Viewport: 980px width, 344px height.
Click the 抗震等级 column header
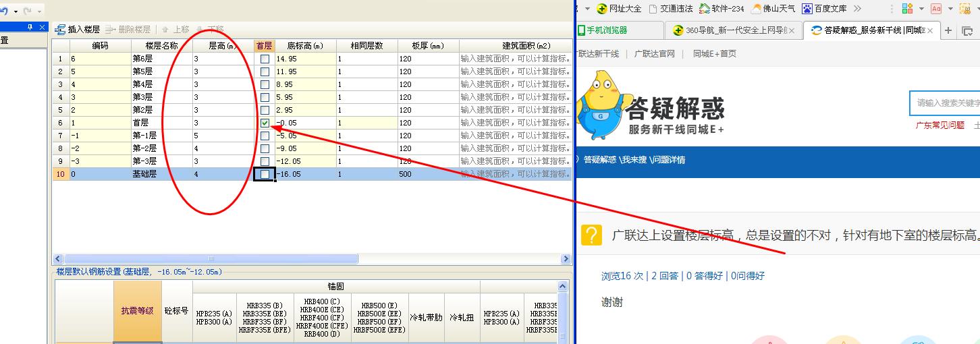(138, 311)
